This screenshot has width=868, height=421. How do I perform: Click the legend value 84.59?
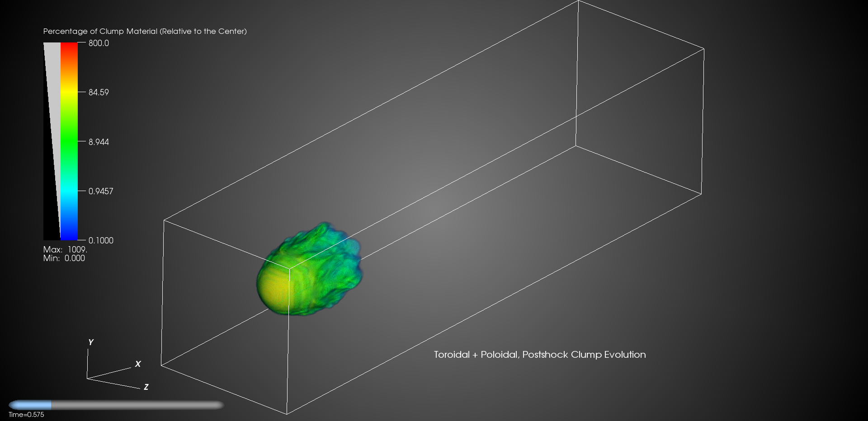99,92
